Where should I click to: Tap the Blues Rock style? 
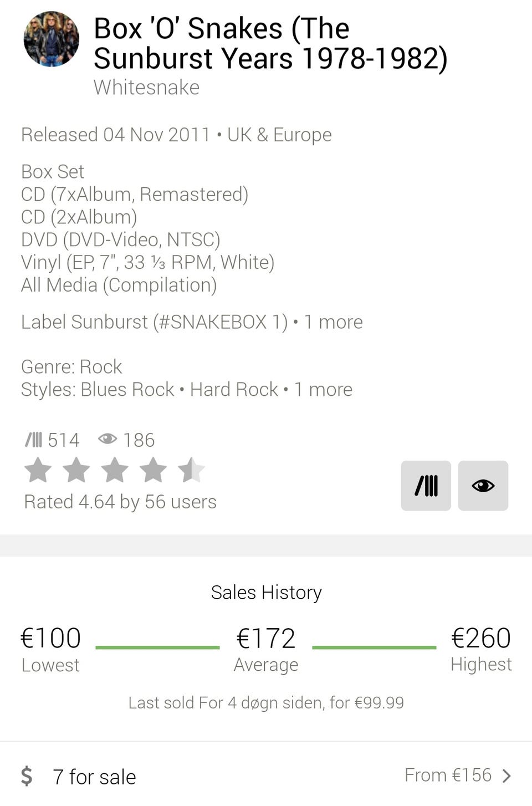[127, 389]
